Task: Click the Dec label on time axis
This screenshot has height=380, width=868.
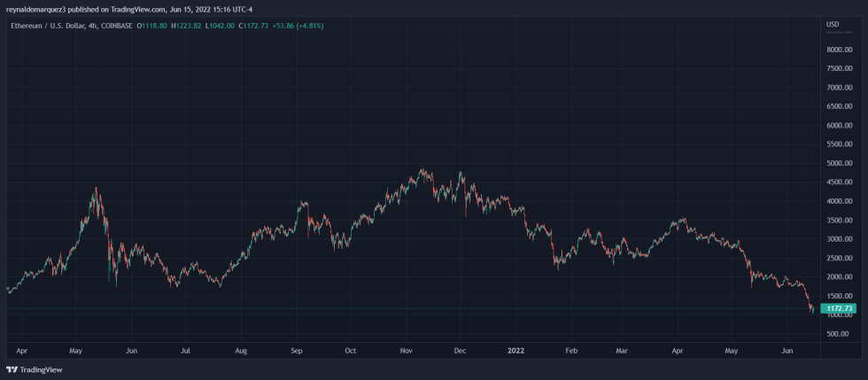Action: pos(460,350)
